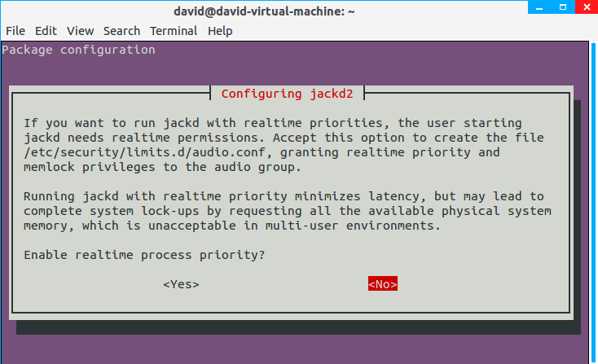Image resolution: width=598 pixels, height=364 pixels.
Task: Choose the highlighted <No> button
Action: click(382, 284)
